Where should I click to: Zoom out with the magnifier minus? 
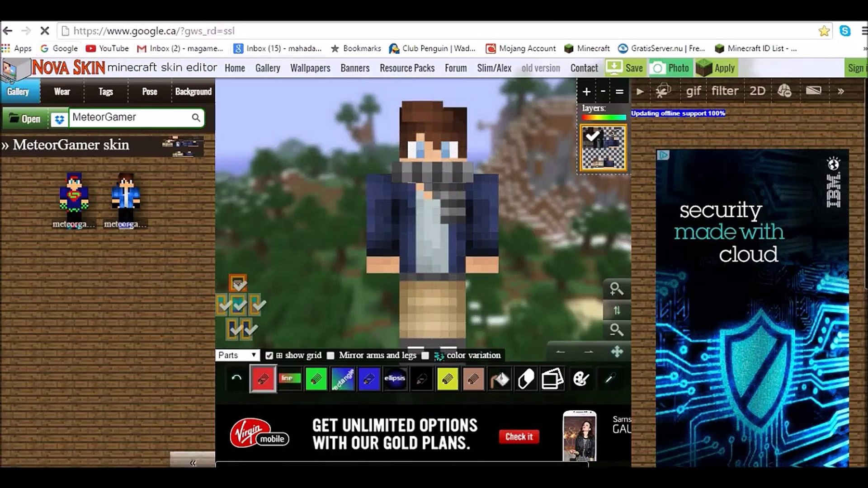point(617,330)
